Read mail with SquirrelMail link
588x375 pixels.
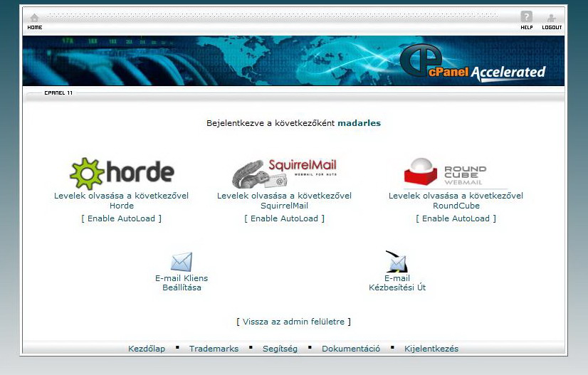(x=284, y=201)
